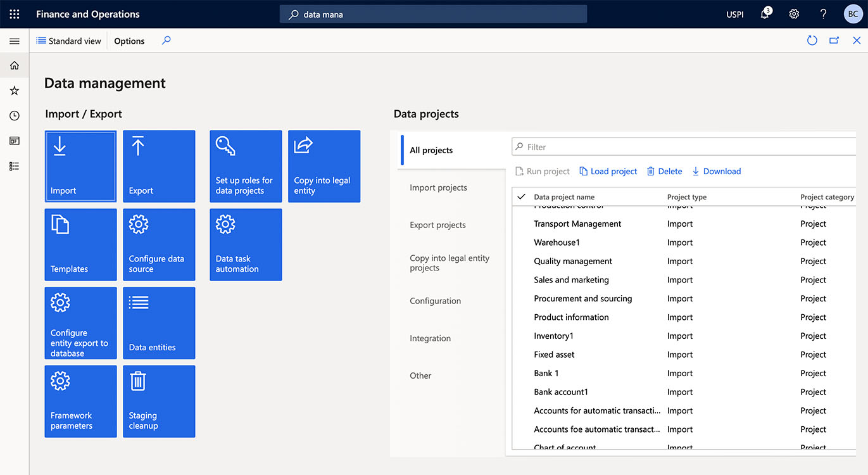Screen dimensions: 868x475
Task: Open Workspaces icon in sidebar
Action: coord(14,141)
